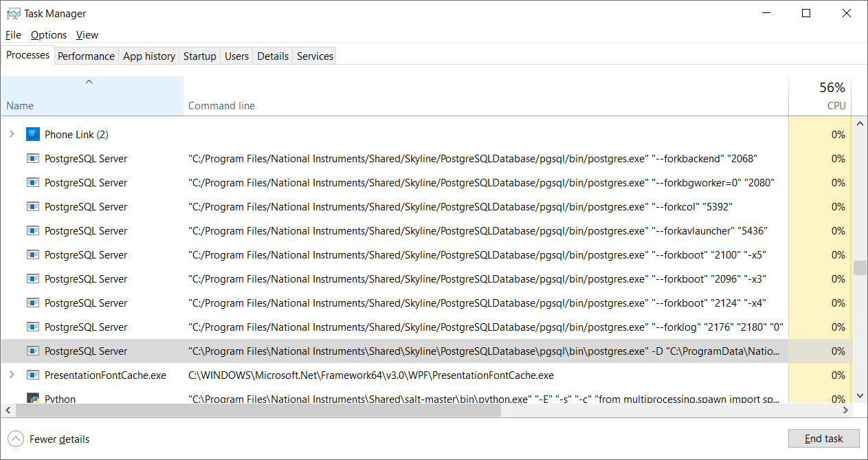This screenshot has width=868, height=460.
Task: Click icon of PostgreSQL Server "-x3" row
Action: pos(33,278)
